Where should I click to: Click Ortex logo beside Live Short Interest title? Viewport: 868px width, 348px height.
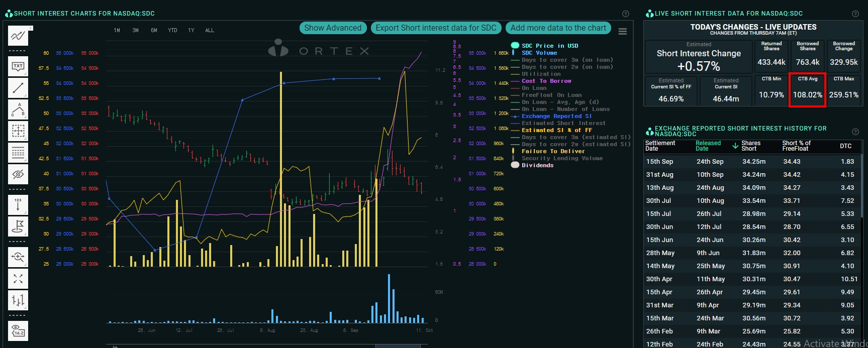pyautogui.click(x=649, y=14)
